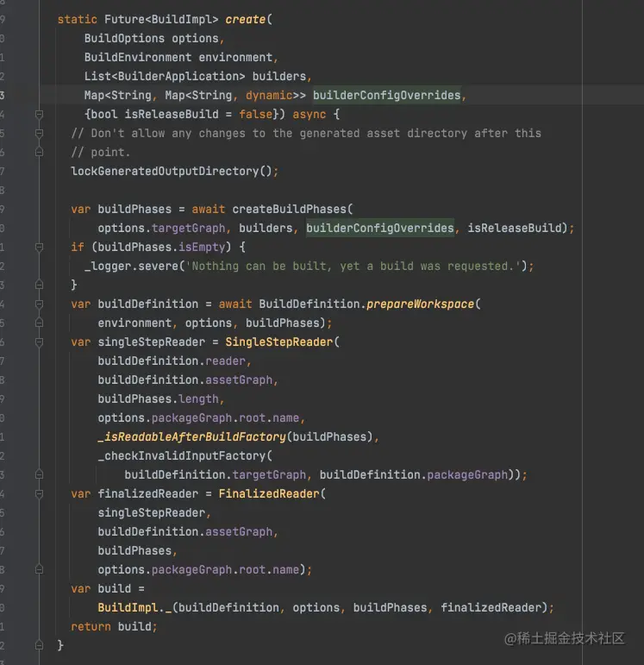Image resolution: width=644 pixels, height=665 pixels.
Task: Click highlighted 'builderConfigOverrides' in the createBuildPhases arguments
Action: click(380, 229)
